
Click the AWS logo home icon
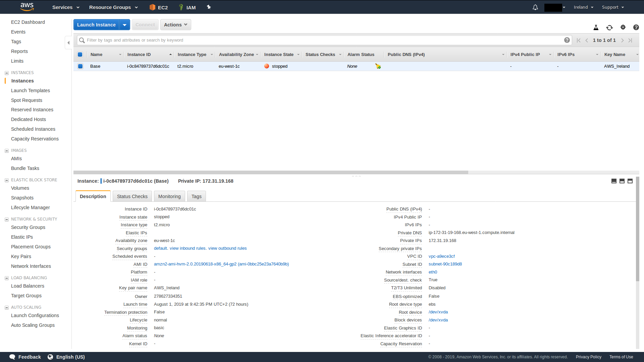click(x=27, y=7)
